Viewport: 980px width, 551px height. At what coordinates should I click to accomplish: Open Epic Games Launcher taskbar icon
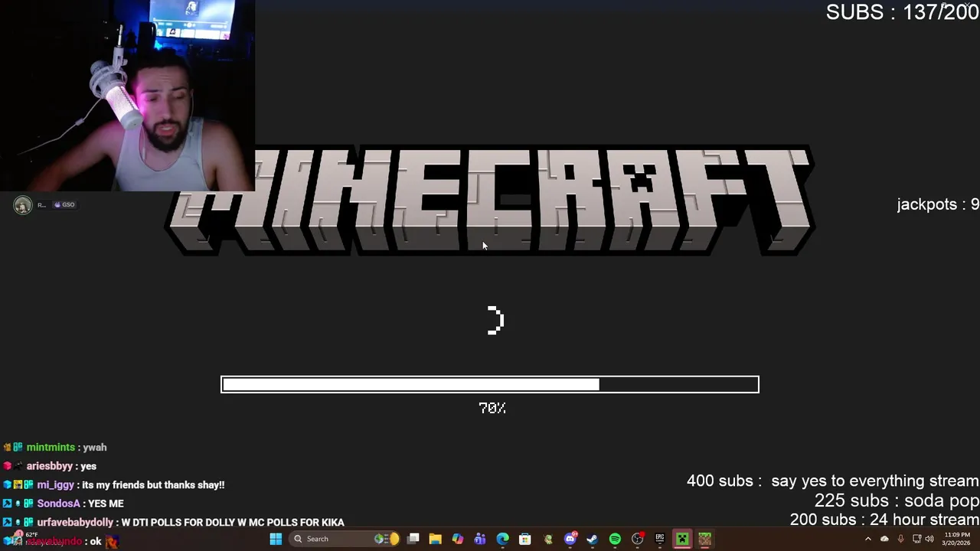659,539
